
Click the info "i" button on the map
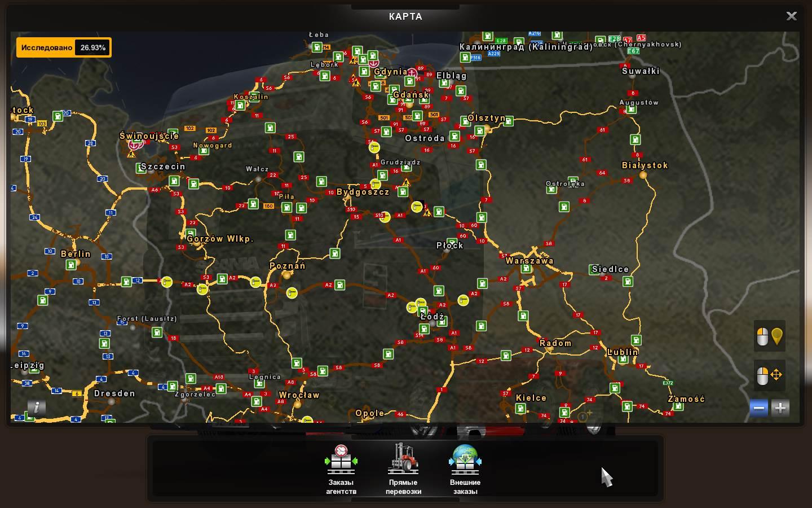point(37,408)
